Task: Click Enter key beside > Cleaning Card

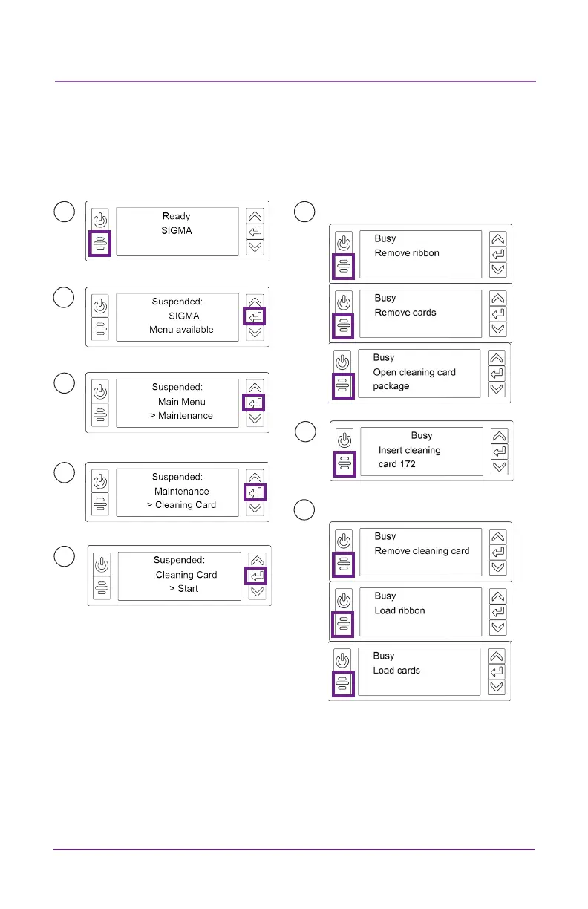Action: (x=255, y=492)
